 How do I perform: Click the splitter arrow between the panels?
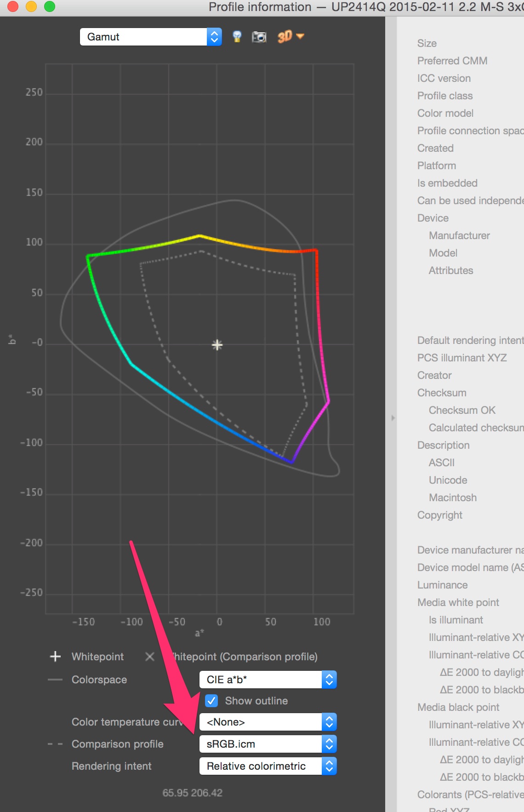tap(393, 418)
